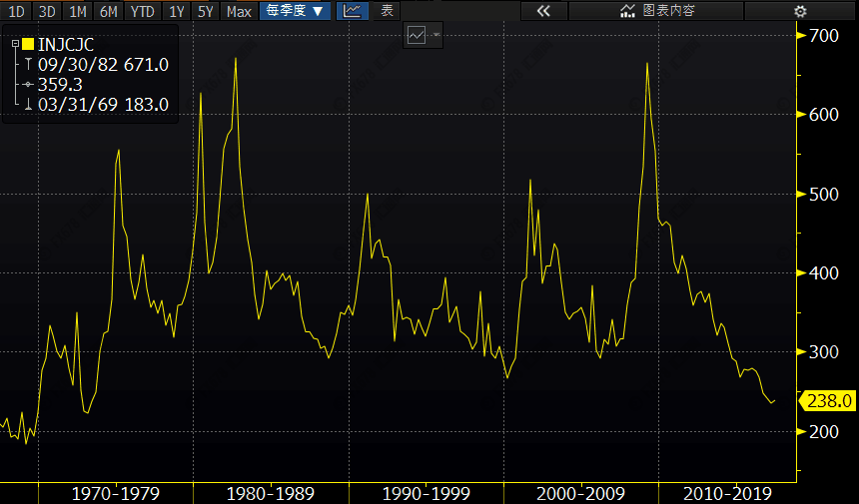Select the line chart view icon

click(x=352, y=11)
